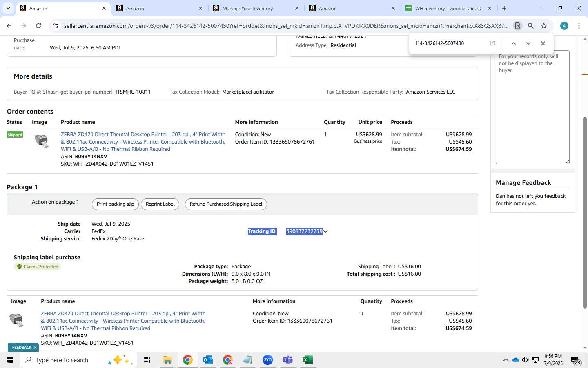Screen dimensions: 588x368
Task: Click the find-in-page search field
Action: 449,43
